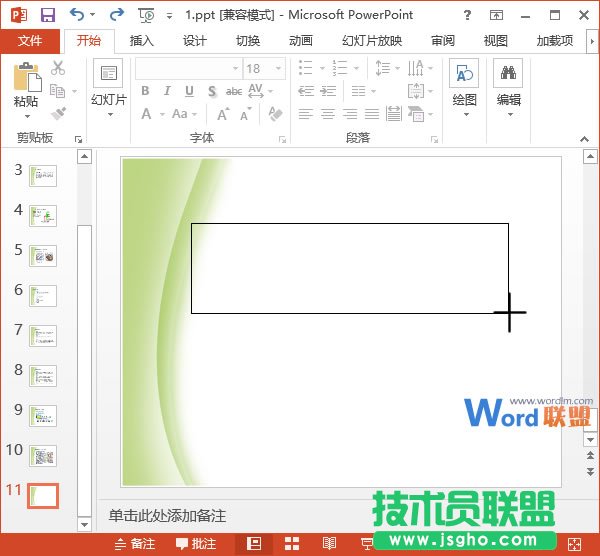Click the Save icon in quick access toolbar
The height and width of the screenshot is (556, 600).
47,15
